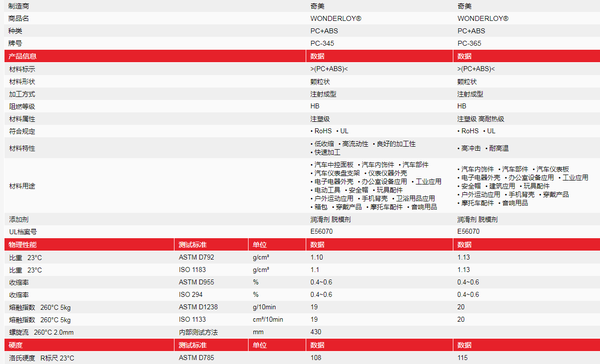This screenshot has height=364, width=600.
Task: Click 注塑级 高耐热级 in the PC-365 column
Action: (481, 119)
